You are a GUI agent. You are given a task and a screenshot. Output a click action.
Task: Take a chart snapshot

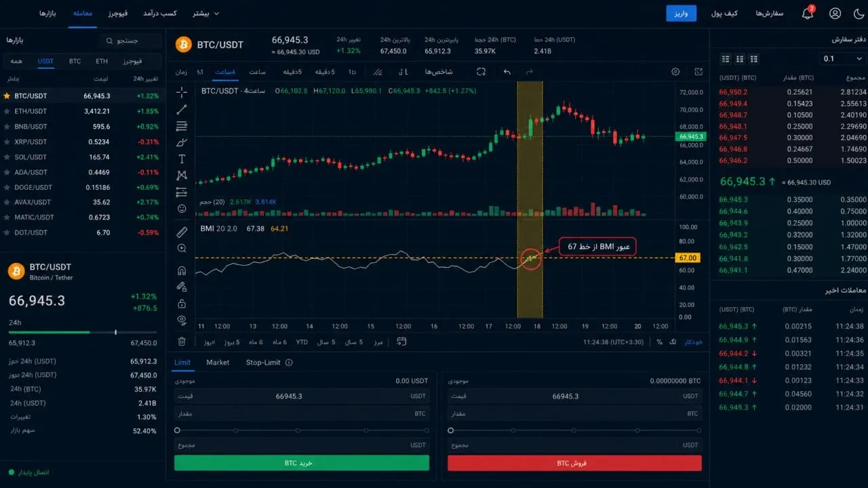pyautogui.click(x=481, y=72)
